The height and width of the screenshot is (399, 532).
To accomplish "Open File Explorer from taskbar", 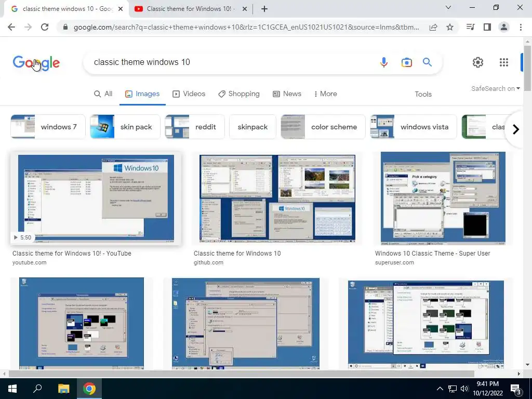I will (63, 389).
